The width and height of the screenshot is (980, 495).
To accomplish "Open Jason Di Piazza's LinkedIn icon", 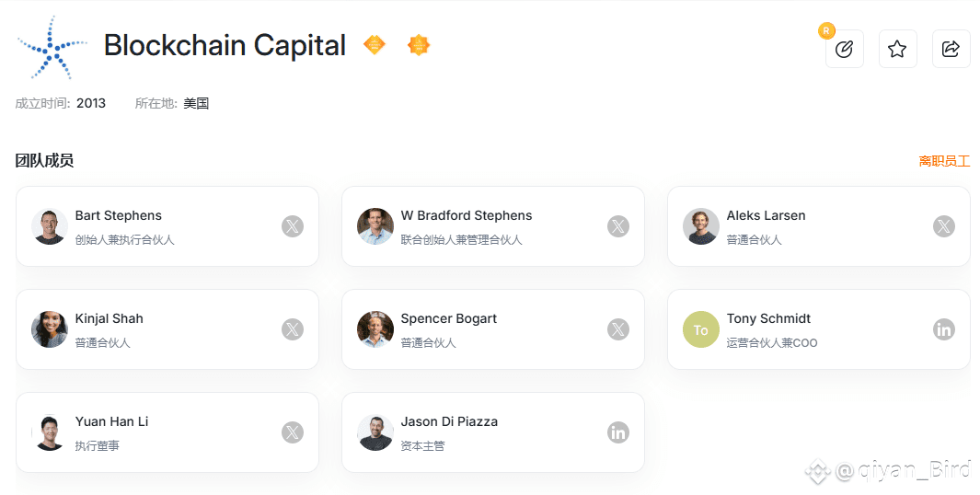I will point(618,432).
